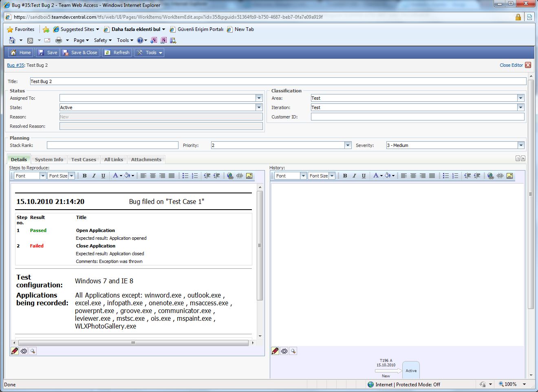
Task: Open the IE home page icon
Action: (12, 40)
